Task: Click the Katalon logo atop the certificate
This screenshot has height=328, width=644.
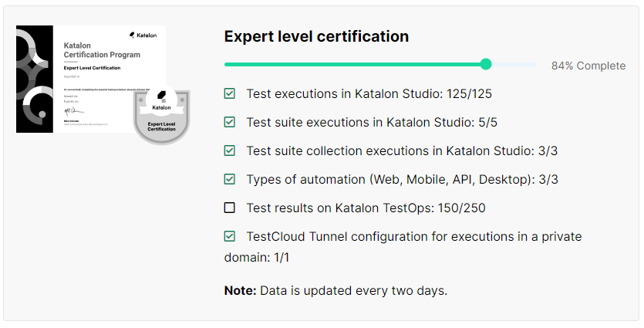Action: (143, 36)
